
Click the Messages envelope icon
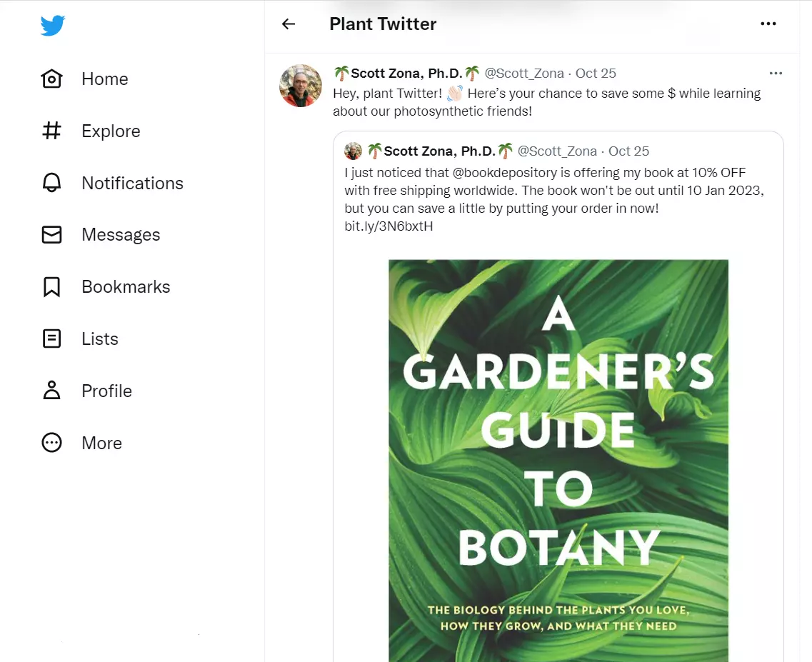tap(52, 235)
